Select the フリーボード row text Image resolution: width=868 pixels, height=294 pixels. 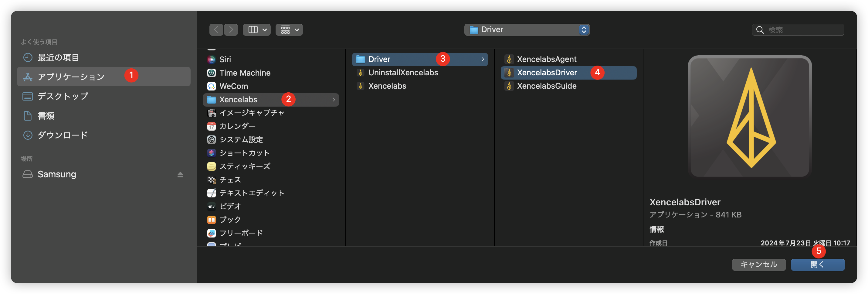[241, 233]
